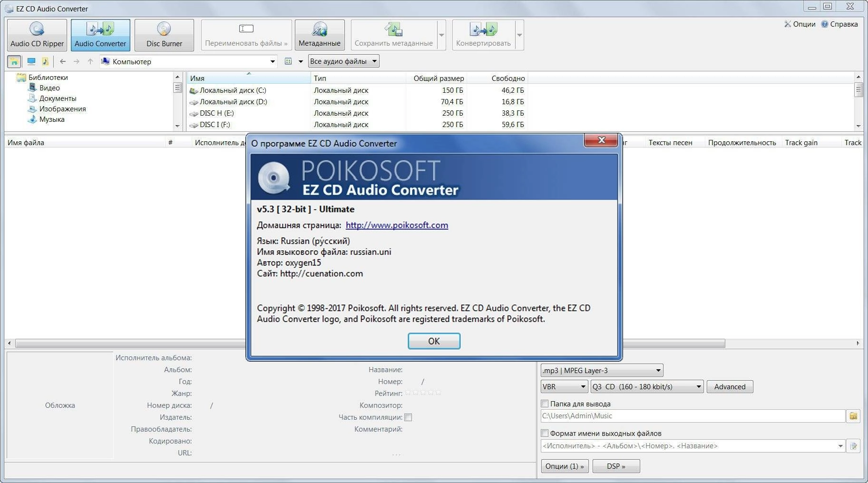Sort by Тип column header
The image size is (868, 483).
358,78
